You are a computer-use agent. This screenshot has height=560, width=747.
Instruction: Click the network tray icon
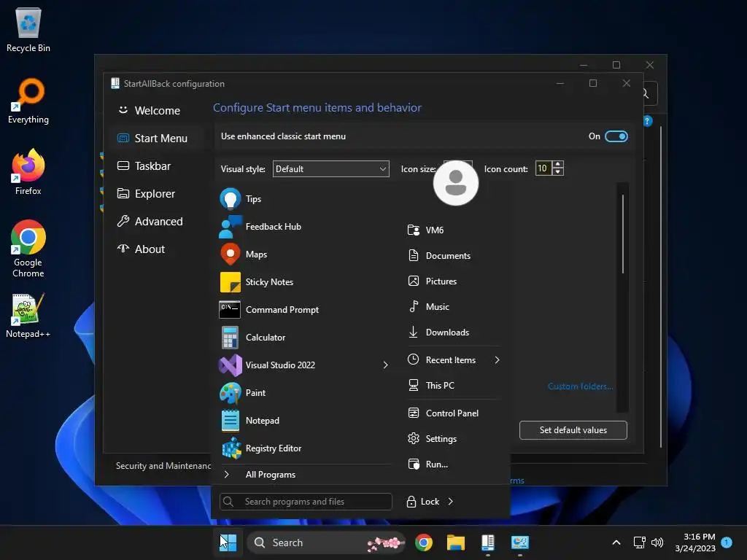[639, 542]
